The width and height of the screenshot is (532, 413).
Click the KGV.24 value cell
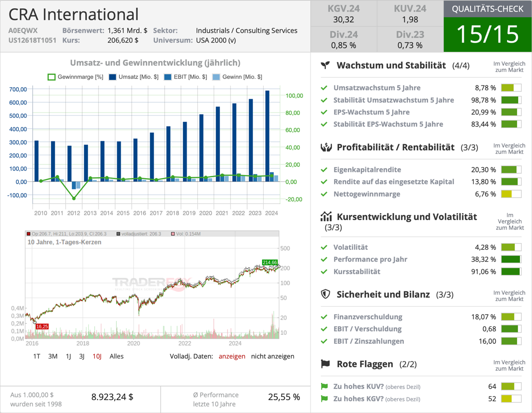click(344, 14)
